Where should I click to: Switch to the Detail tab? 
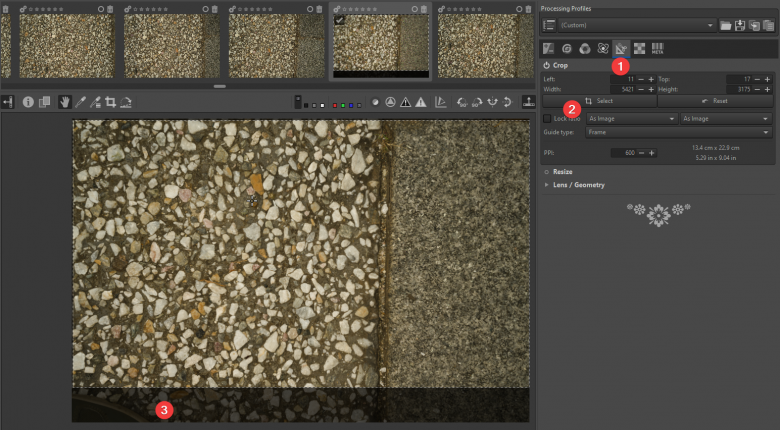click(567, 49)
